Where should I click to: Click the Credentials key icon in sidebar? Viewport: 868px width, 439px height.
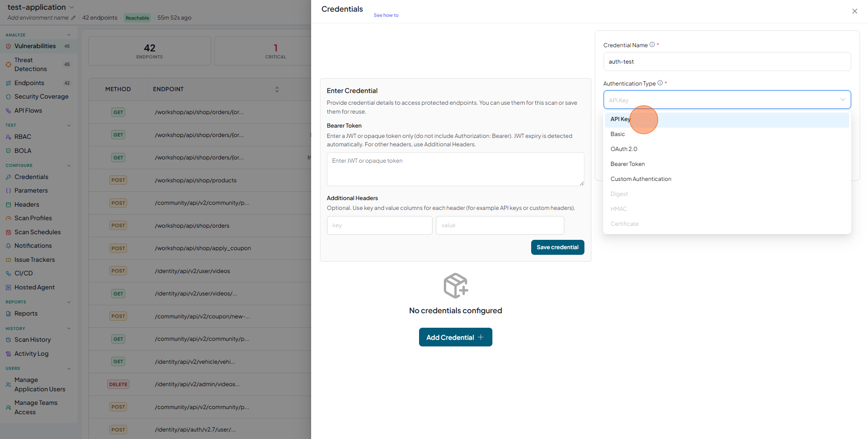[8, 177]
